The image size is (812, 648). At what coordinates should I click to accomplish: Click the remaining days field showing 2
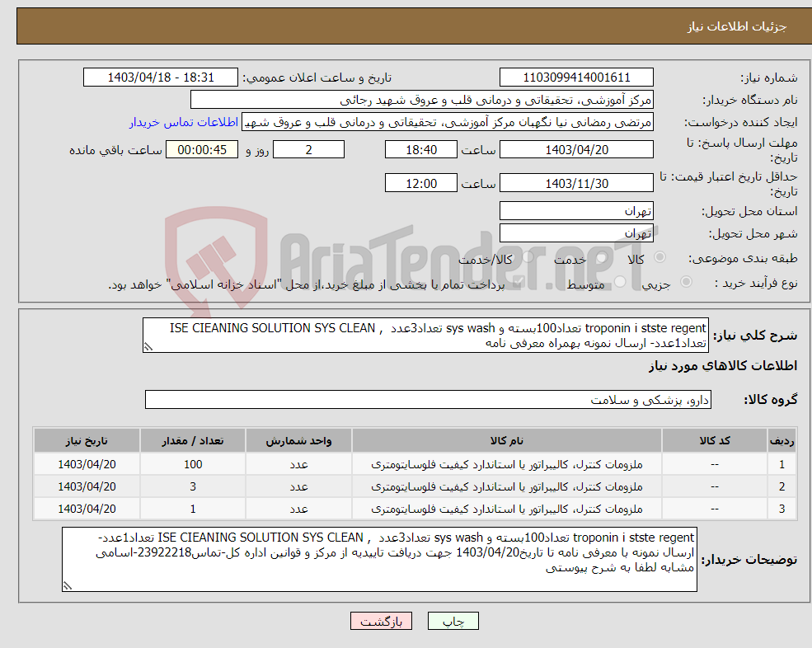coord(308,150)
